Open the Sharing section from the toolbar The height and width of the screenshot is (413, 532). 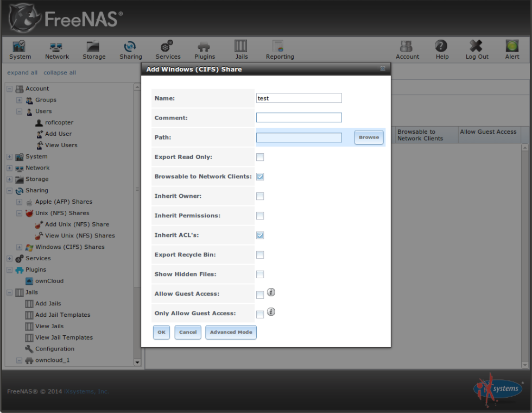coord(131,49)
